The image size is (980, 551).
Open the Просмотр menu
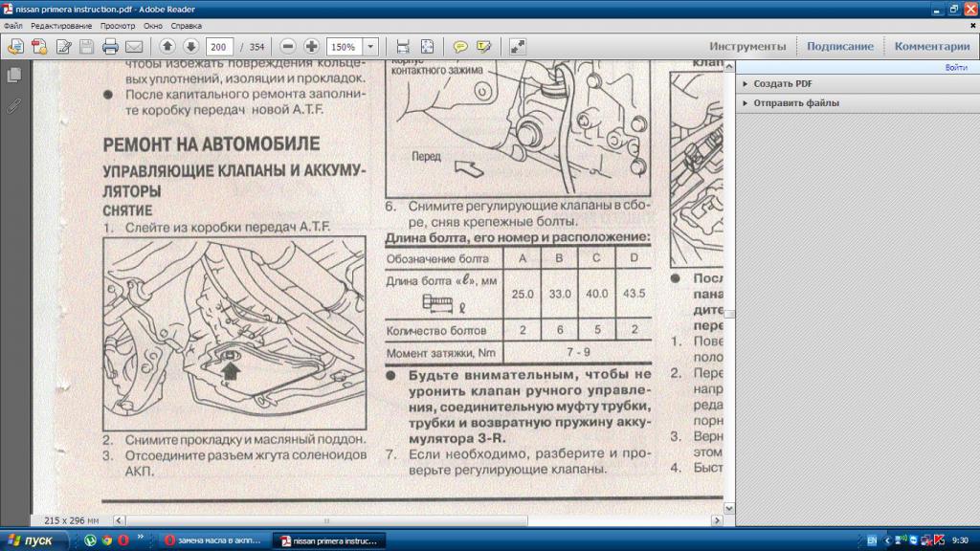(118, 26)
